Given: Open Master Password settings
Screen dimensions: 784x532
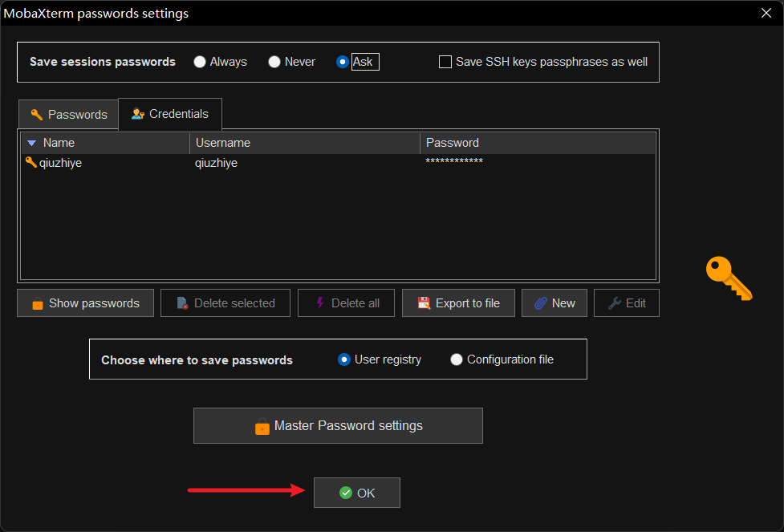Looking at the screenshot, I should point(338,425).
